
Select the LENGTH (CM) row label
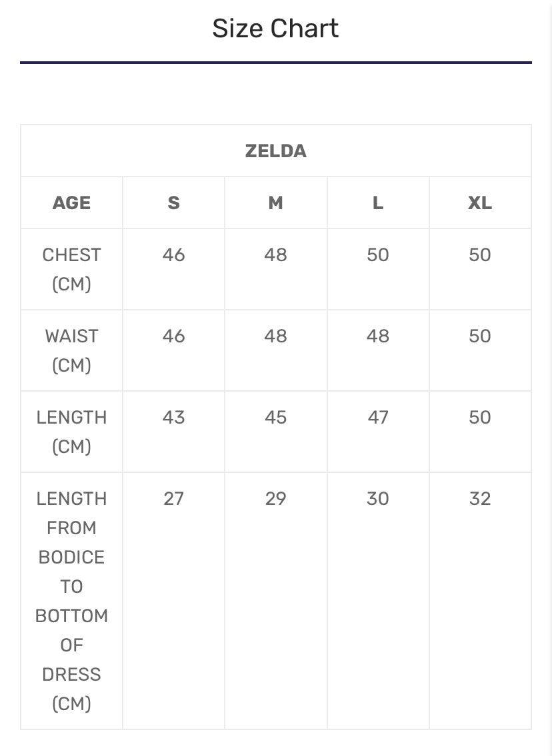coord(71,432)
